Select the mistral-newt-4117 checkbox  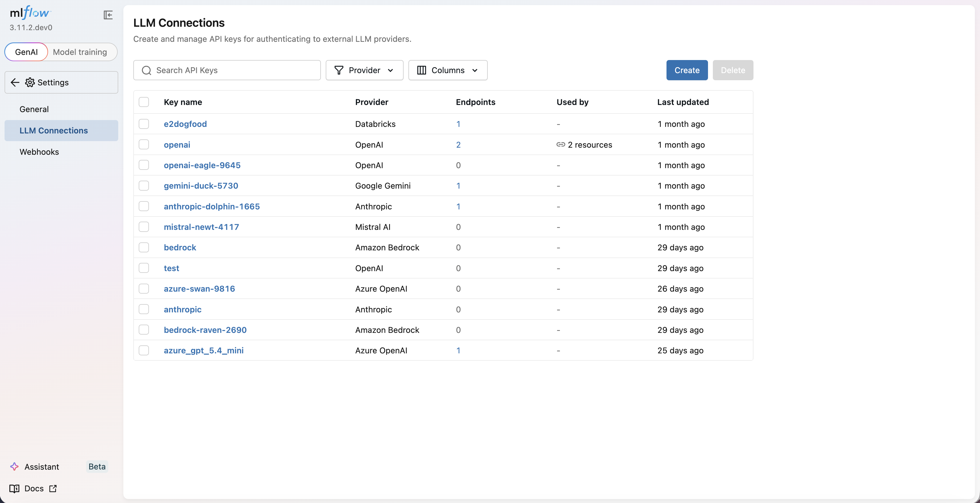pos(144,226)
